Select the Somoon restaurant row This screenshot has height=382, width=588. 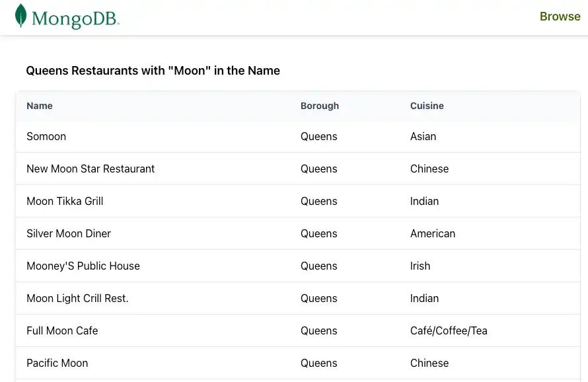click(46, 136)
